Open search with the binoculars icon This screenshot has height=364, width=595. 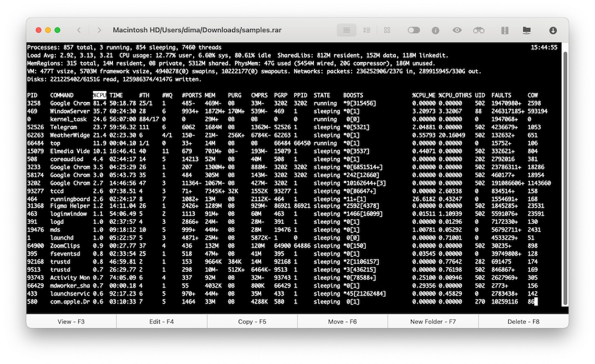[479, 30]
